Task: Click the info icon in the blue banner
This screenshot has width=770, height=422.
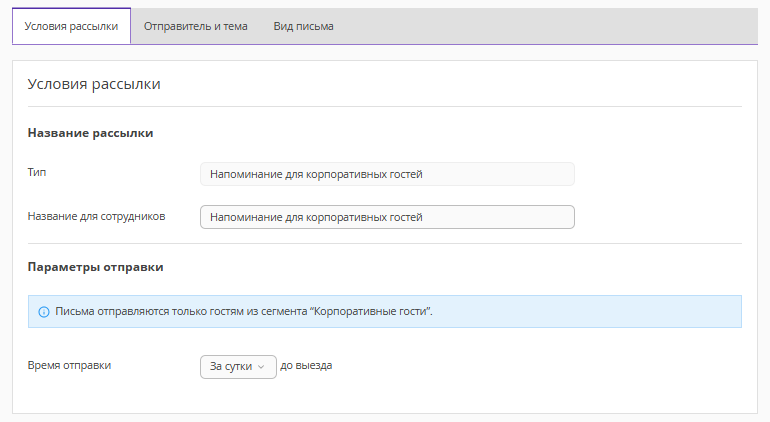Action: click(44, 312)
